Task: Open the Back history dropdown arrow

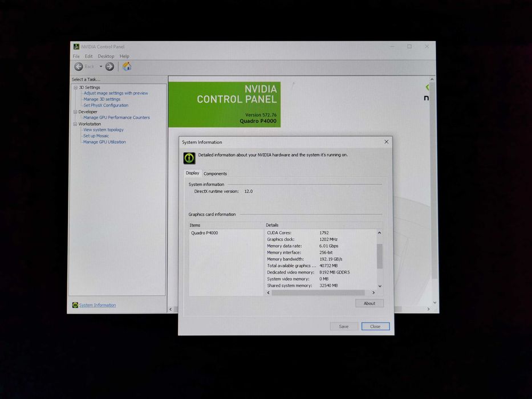Action: (x=101, y=67)
